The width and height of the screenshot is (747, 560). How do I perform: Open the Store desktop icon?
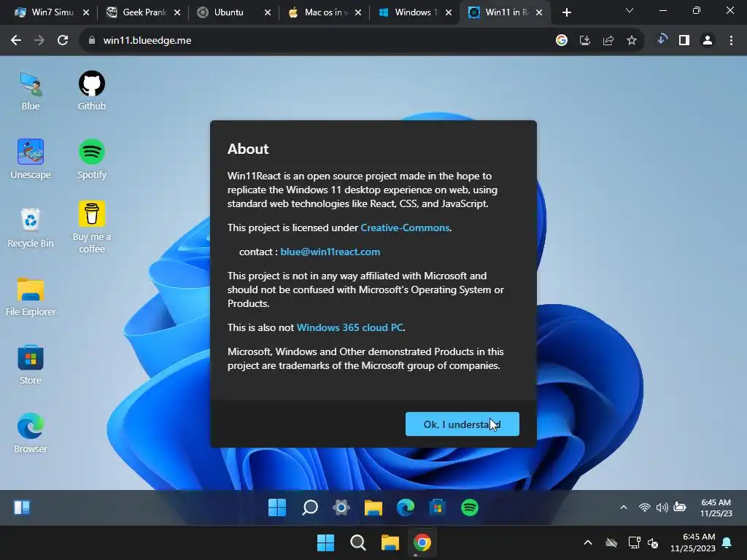click(31, 365)
